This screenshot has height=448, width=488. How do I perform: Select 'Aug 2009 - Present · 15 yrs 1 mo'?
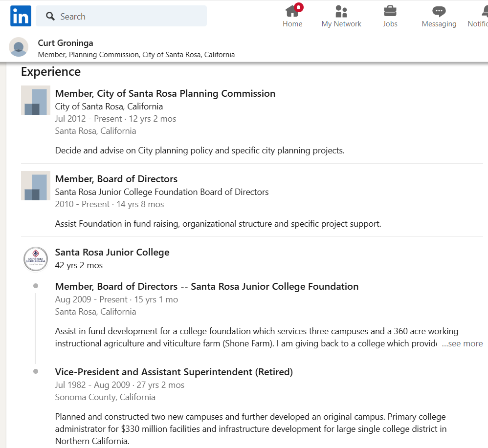pos(116,299)
